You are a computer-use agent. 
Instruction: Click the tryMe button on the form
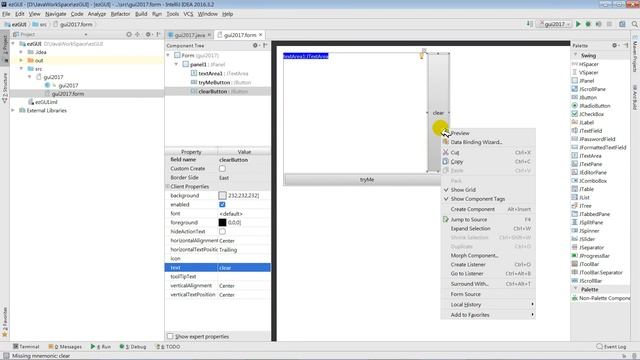click(362, 180)
